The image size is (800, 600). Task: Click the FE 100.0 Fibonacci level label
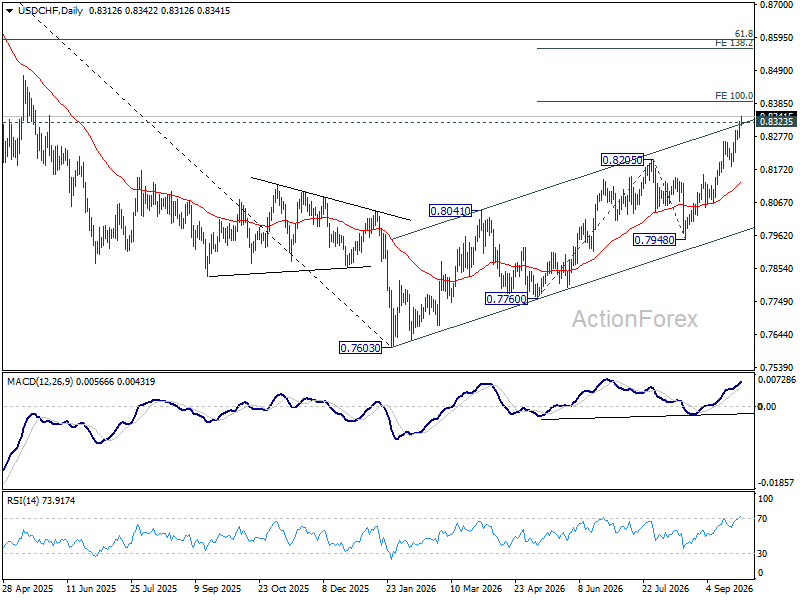(x=734, y=95)
